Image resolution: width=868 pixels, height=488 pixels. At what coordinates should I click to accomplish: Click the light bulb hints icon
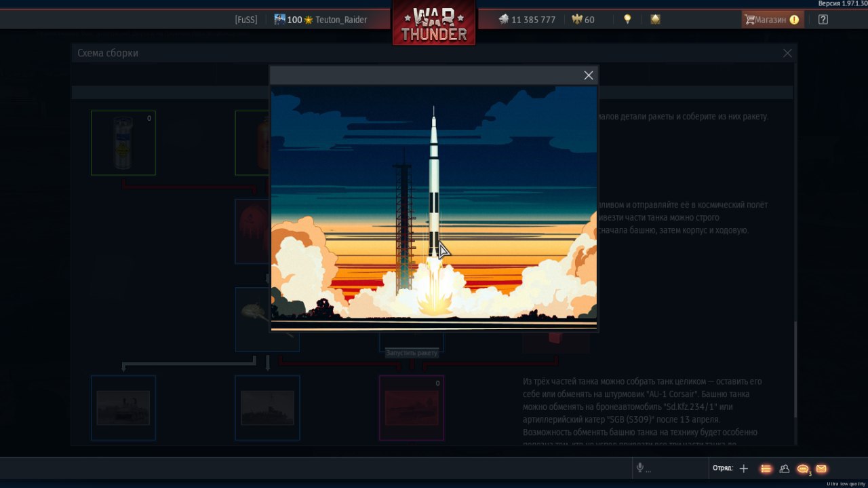pos(627,20)
